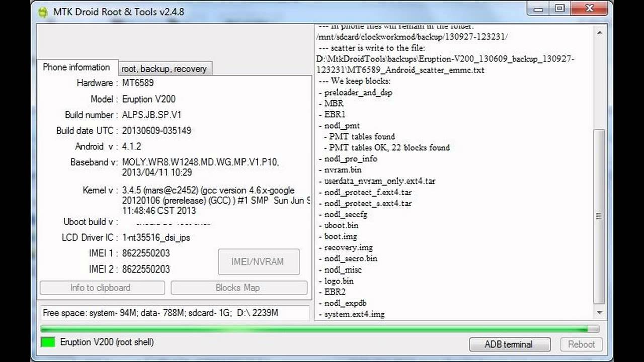Viewport: 644px width, 362px height.
Task: Click the logo.bin log entry
Action: click(336, 281)
